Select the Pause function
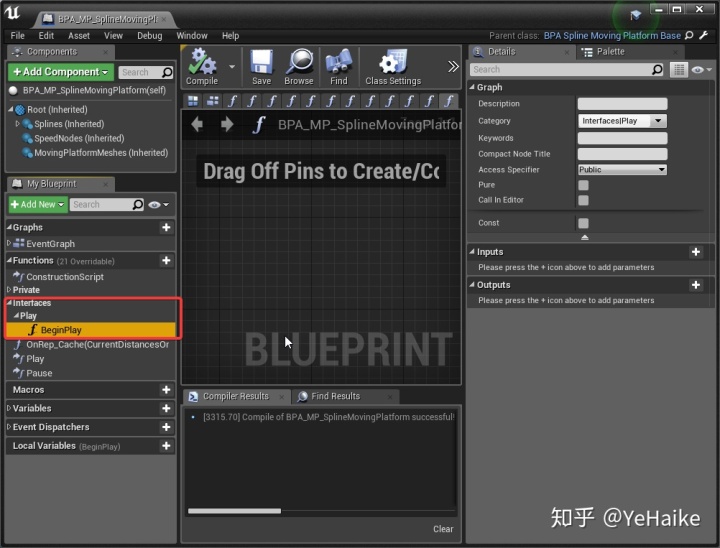 pyautogui.click(x=39, y=373)
